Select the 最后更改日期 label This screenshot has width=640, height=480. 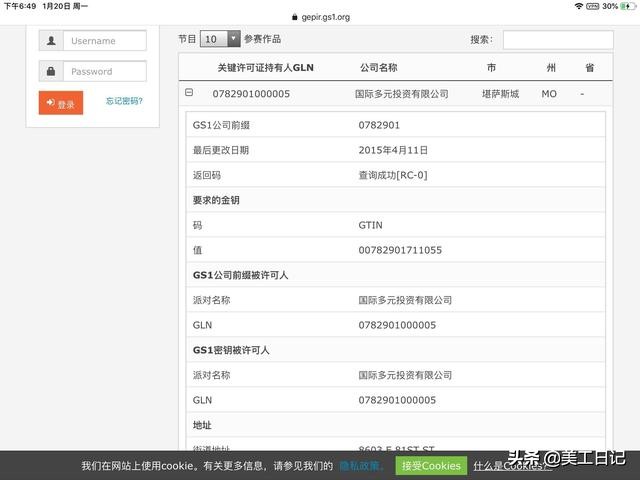pyautogui.click(x=221, y=150)
